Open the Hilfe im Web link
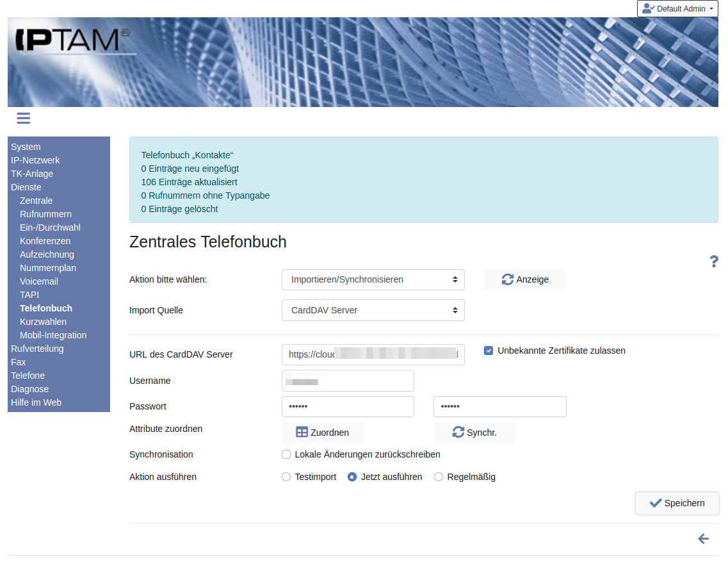This screenshot has width=728, height=562. pos(36,402)
